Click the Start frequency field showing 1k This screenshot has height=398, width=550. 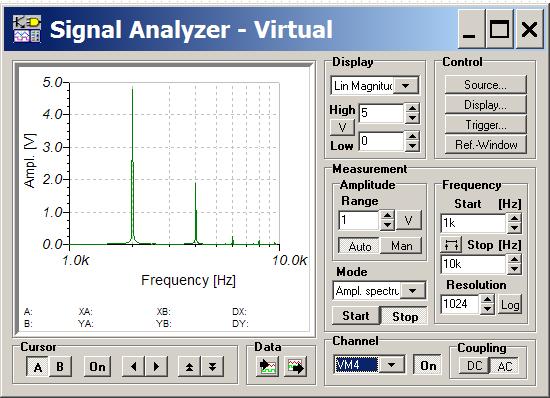coord(473,223)
